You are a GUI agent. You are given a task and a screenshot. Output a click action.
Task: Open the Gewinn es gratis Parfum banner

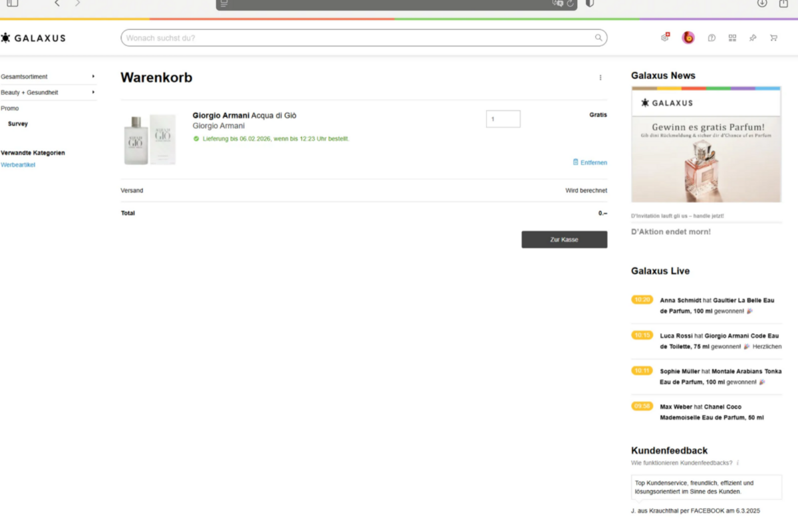(706, 160)
